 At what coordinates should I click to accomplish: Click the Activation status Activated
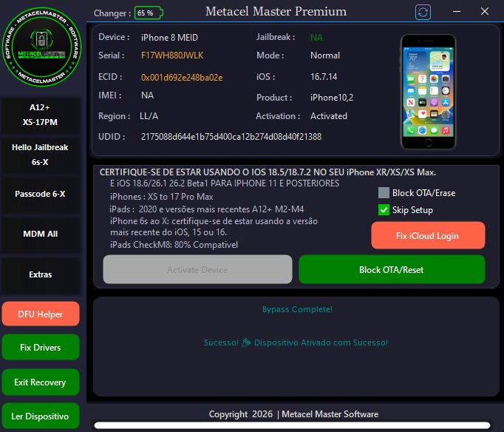pos(329,116)
